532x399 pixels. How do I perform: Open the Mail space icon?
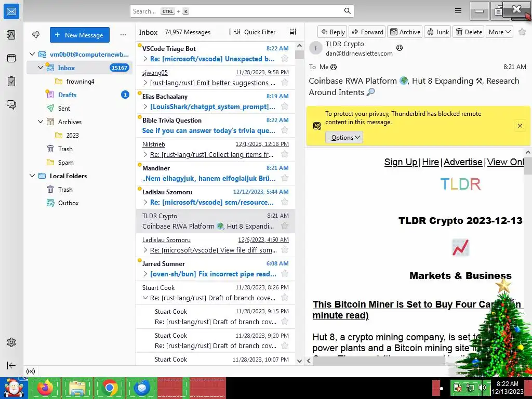tap(11, 11)
